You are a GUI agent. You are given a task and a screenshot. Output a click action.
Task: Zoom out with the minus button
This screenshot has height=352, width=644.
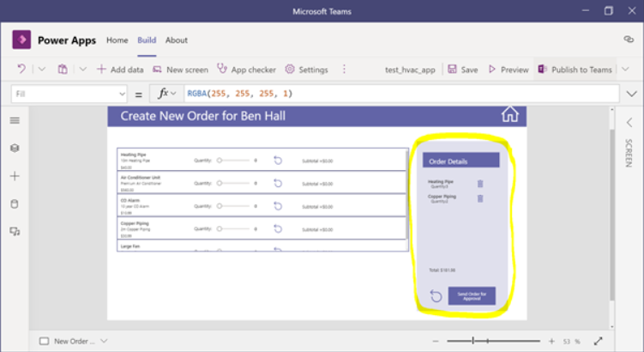pos(436,341)
